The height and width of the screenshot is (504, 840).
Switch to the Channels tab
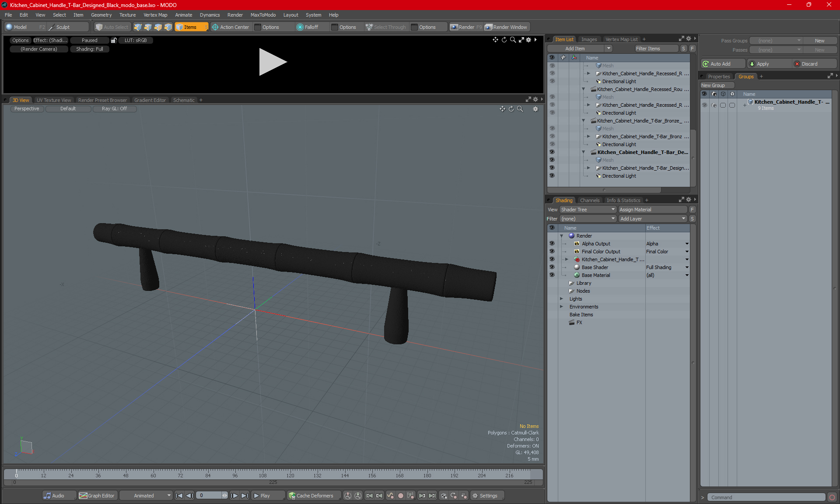[589, 200]
